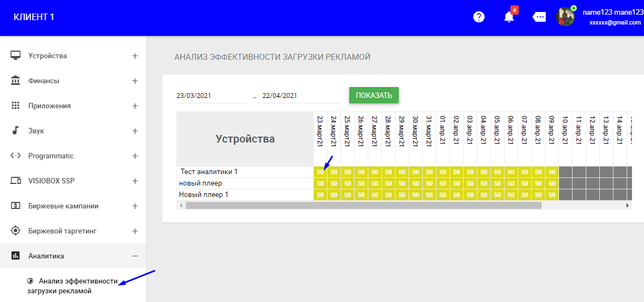Click the horizontal table scrollbar
The height and width of the screenshot is (302, 644).
point(363,206)
